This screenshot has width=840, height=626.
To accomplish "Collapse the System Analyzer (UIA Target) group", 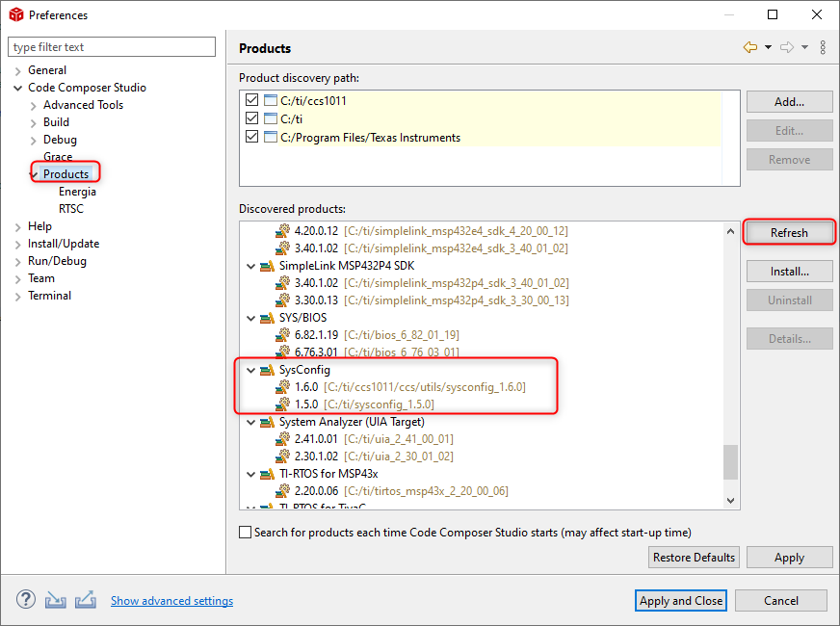I will coord(251,422).
